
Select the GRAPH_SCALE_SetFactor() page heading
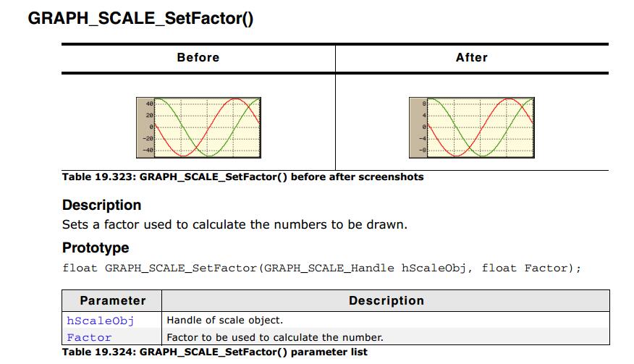point(140,19)
